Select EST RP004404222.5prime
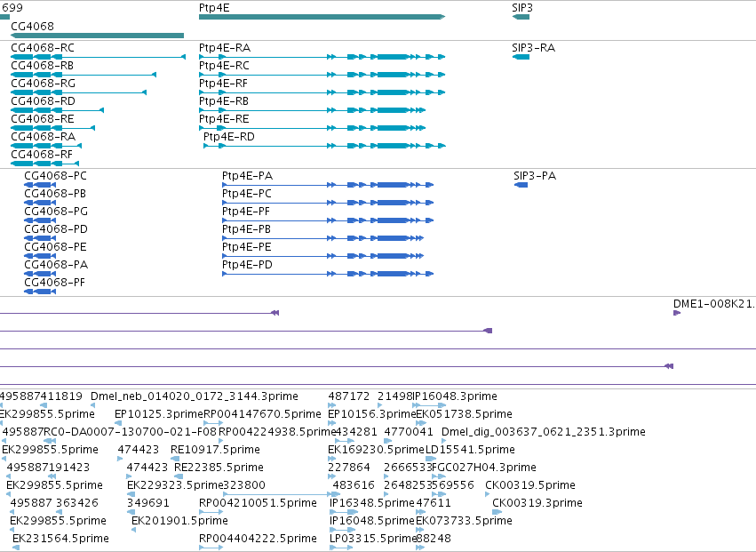This screenshot has width=756, height=552. [x=258, y=539]
